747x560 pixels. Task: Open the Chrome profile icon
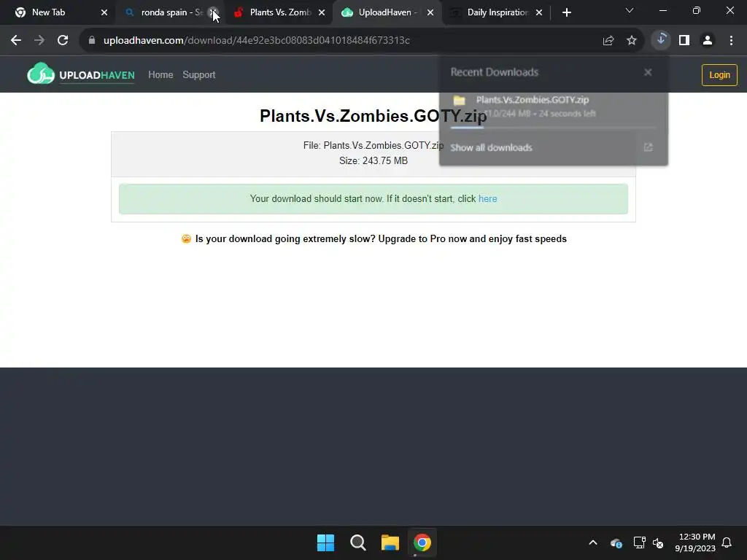point(708,41)
